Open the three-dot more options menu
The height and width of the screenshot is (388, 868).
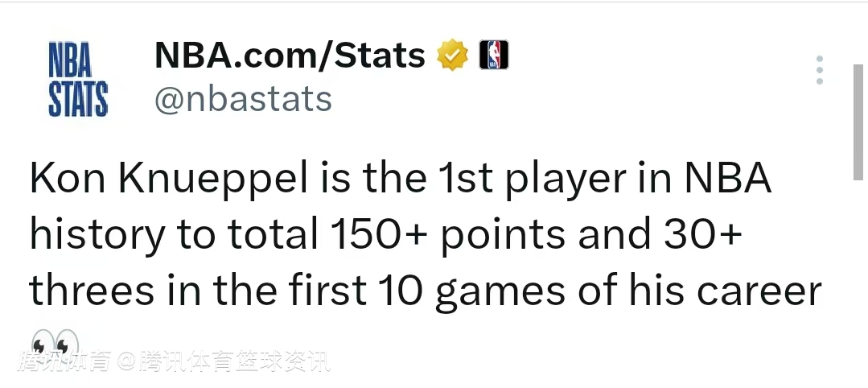click(x=819, y=70)
